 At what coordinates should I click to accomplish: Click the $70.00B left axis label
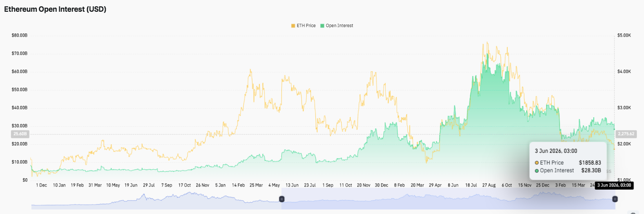pyautogui.click(x=19, y=53)
